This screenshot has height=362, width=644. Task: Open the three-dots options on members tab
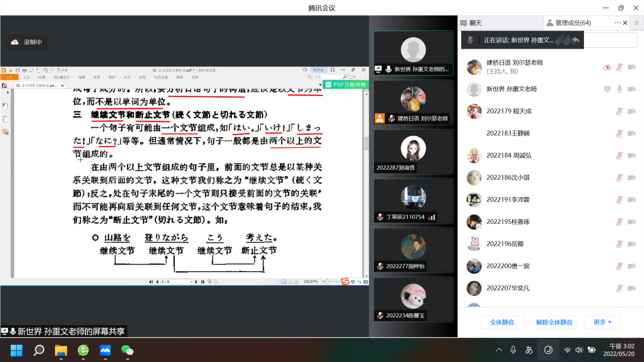click(617, 23)
